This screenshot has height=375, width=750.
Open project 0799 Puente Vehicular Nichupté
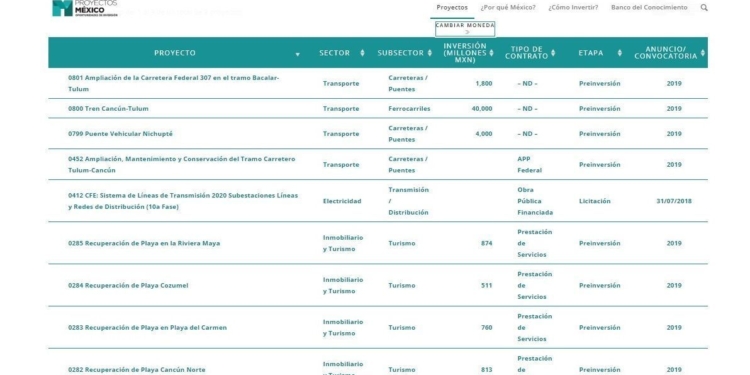pos(120,134)
